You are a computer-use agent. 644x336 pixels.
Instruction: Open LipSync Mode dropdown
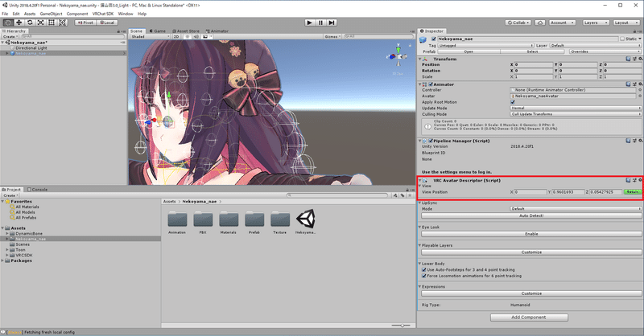coord(576,209)
